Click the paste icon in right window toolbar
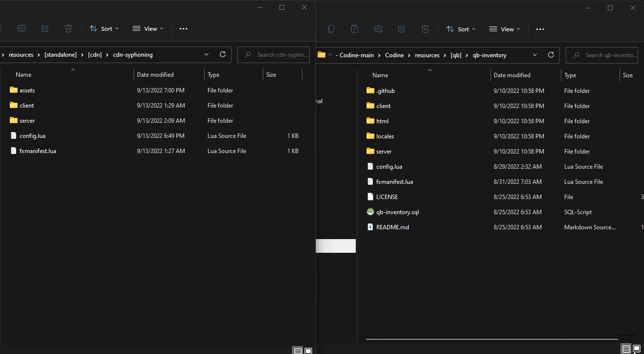The image size is (644, 354). [x=355, y=29]
